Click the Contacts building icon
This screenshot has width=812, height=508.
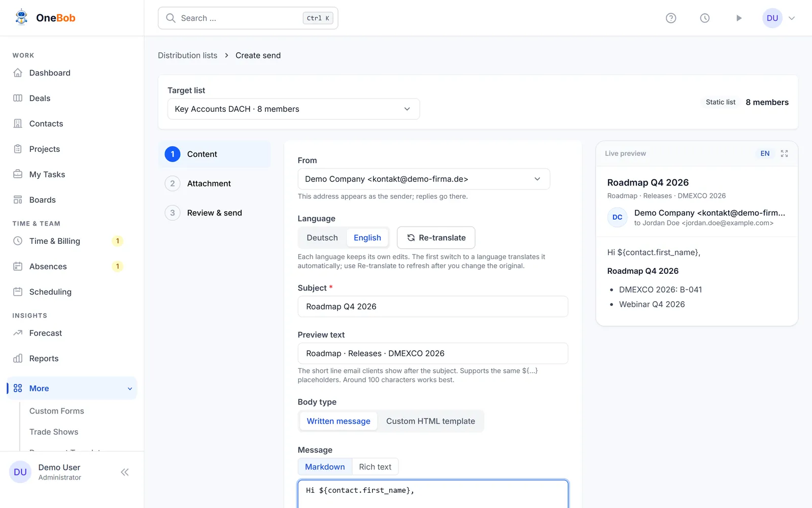[18, 123]
